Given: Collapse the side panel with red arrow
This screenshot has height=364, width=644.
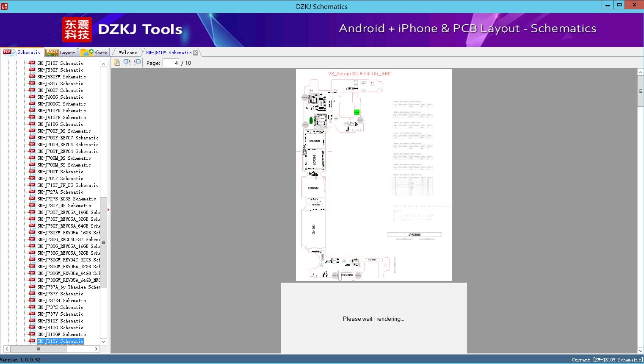Looking at the screenshot, I should 108,209.
